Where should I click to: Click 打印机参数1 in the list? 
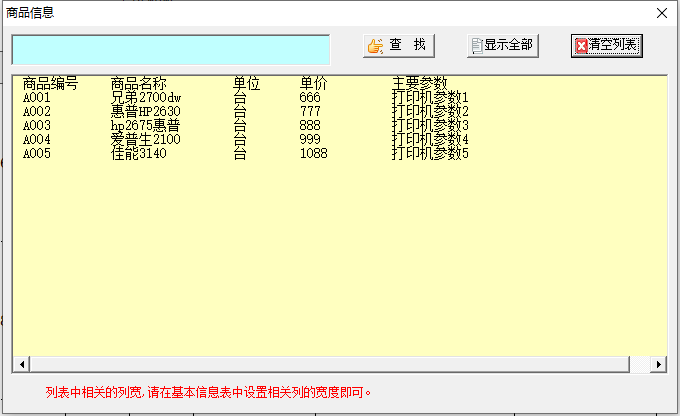click(430, 98)
